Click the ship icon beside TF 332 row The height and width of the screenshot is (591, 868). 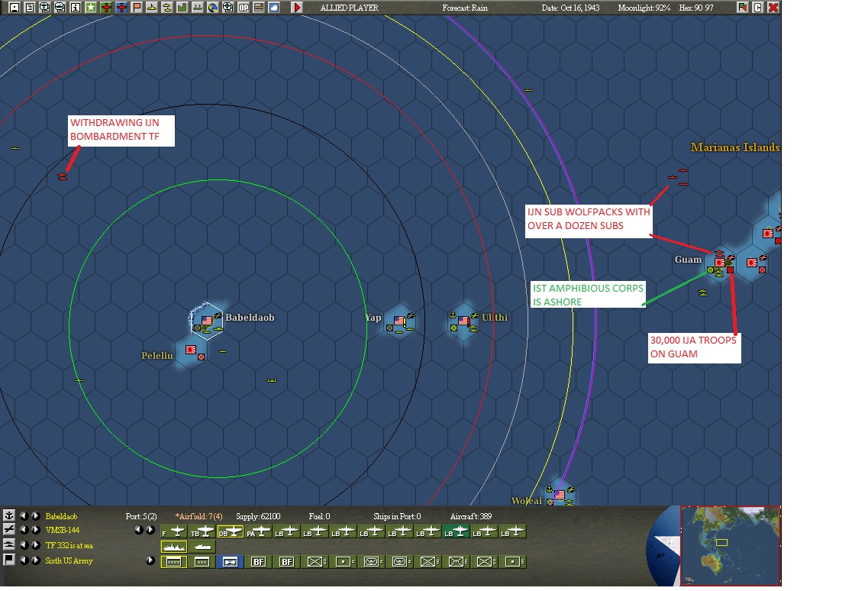[x=9, y=545]
